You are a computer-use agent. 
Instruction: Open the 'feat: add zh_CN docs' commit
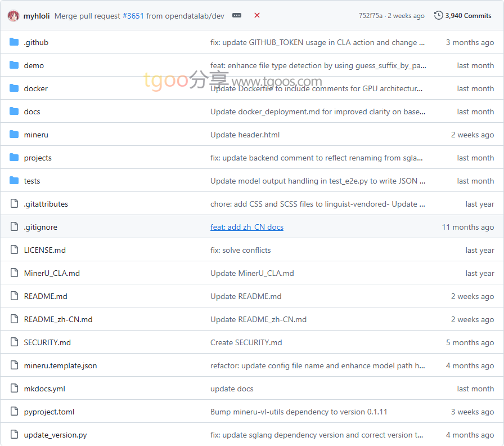pos(247,227)
